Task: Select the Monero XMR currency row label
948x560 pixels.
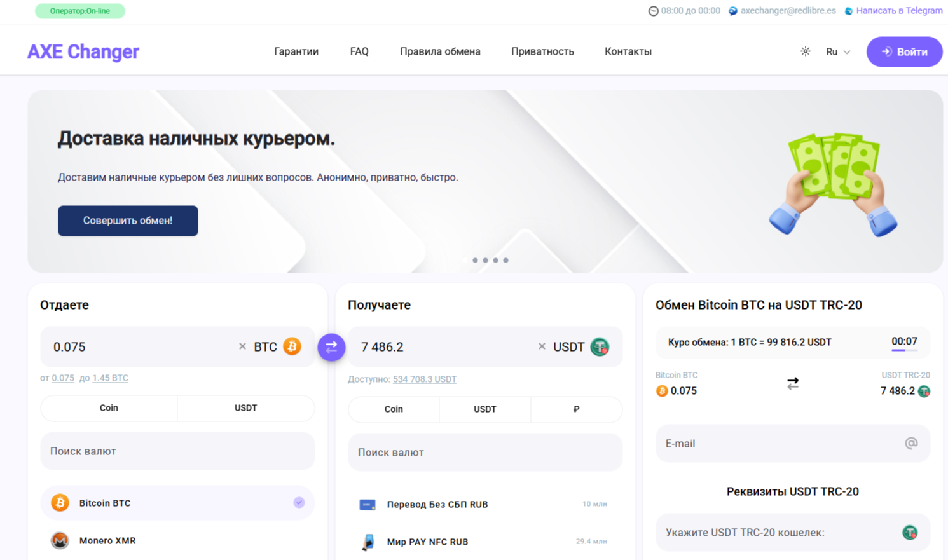Action: click(x=107, y=541)
